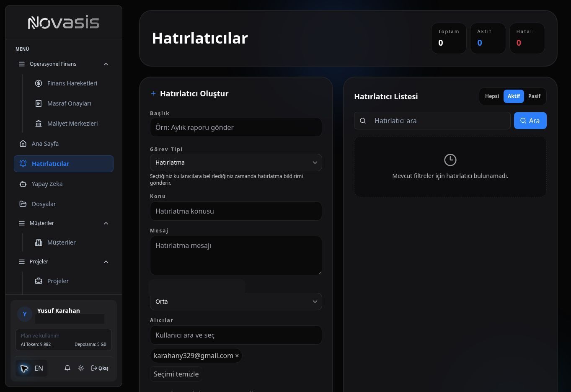Click the Hatalı counter card
This screenshot has width=571, height=392.
pos(527,38)
